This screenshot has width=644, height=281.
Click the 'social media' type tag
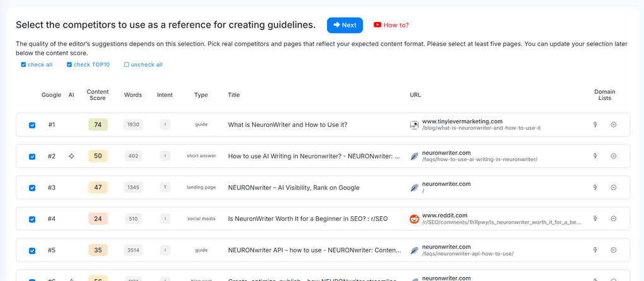coord(201,219)
